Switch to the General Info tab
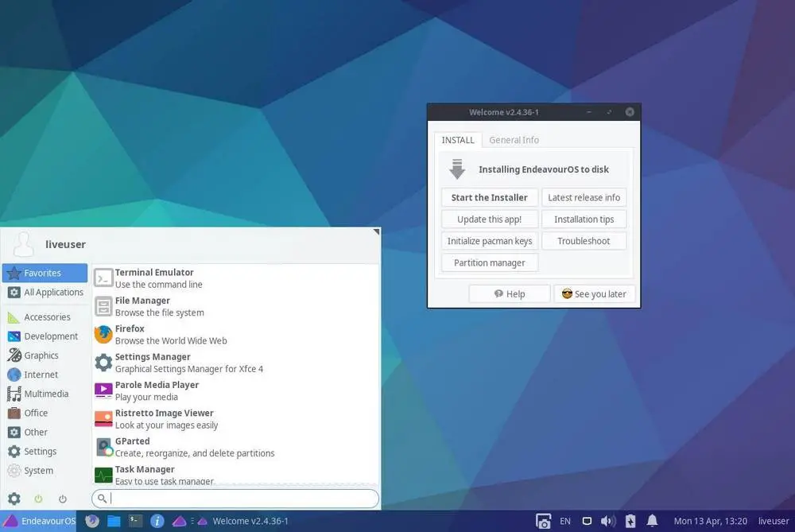Screen dimensions: 795x532 point(514,140)
